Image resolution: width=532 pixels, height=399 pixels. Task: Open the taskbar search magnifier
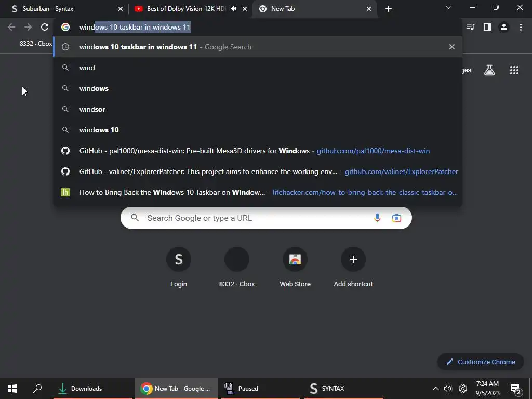(37, 388)
